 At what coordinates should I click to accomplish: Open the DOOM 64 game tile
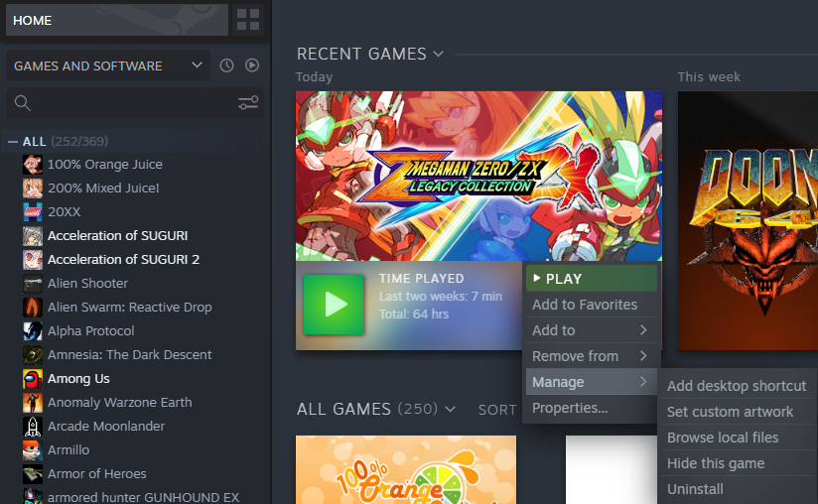coord(748,221)
